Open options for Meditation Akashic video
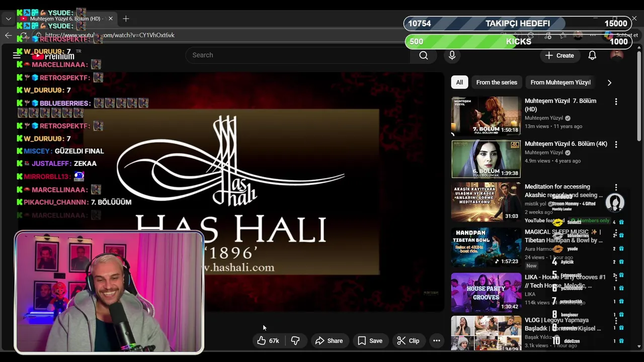The width and height of the screenshot is (644, 362). pyautogui.click(x=616, y=187)
